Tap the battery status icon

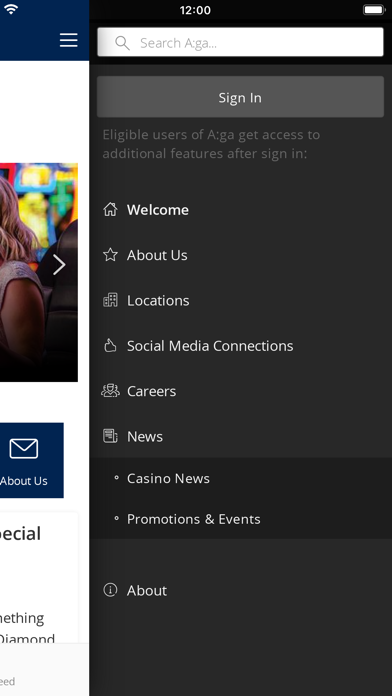tap(373, 10)
